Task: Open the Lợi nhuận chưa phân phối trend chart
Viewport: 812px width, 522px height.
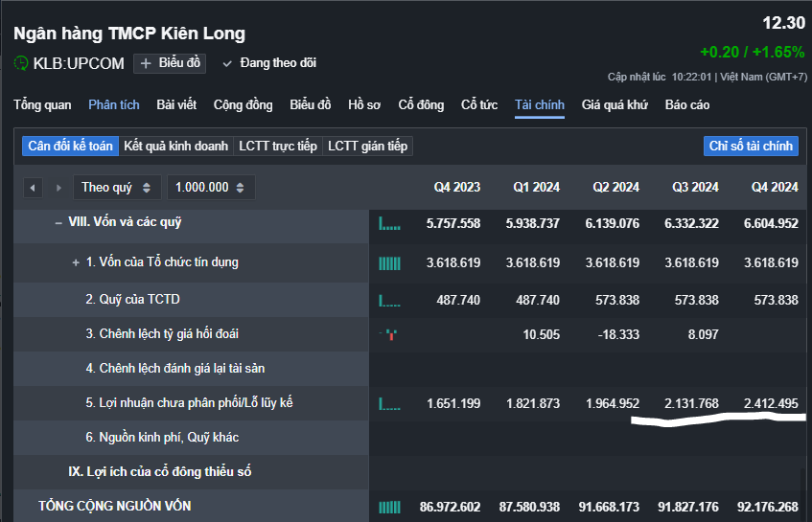Action: point(390,404)
